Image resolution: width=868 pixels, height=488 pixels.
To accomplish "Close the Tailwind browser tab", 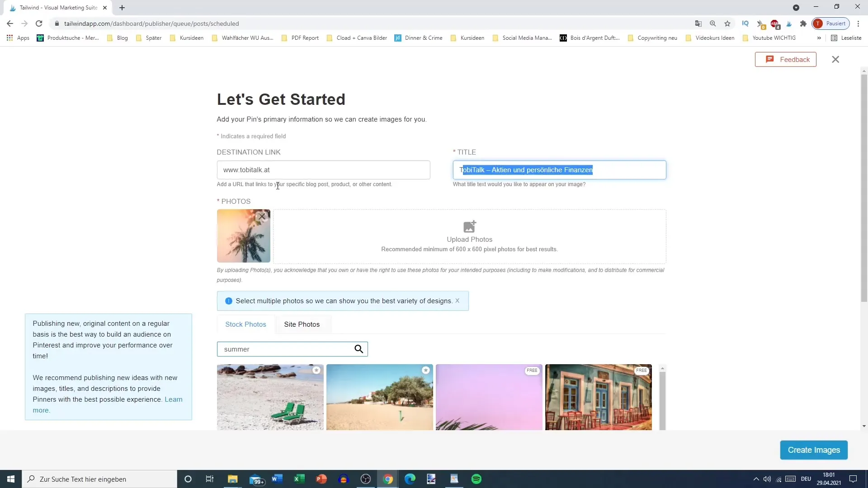I will point(105,8).
